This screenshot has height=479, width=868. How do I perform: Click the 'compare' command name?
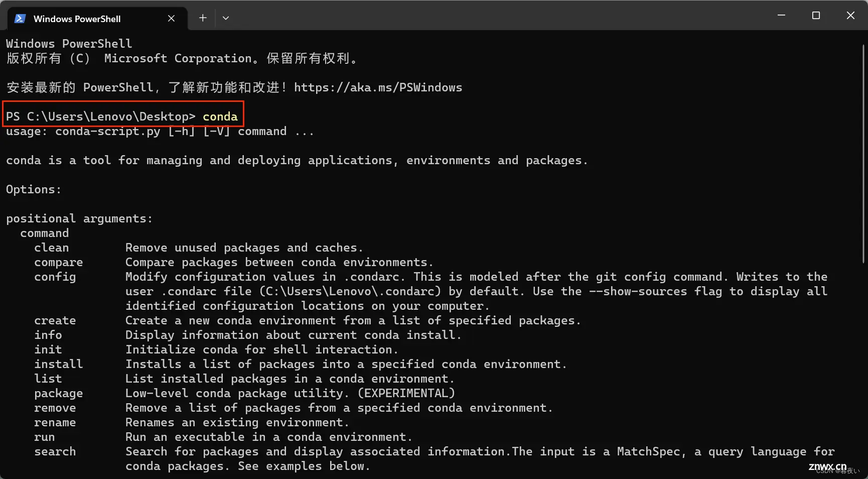tap(59, 263)
